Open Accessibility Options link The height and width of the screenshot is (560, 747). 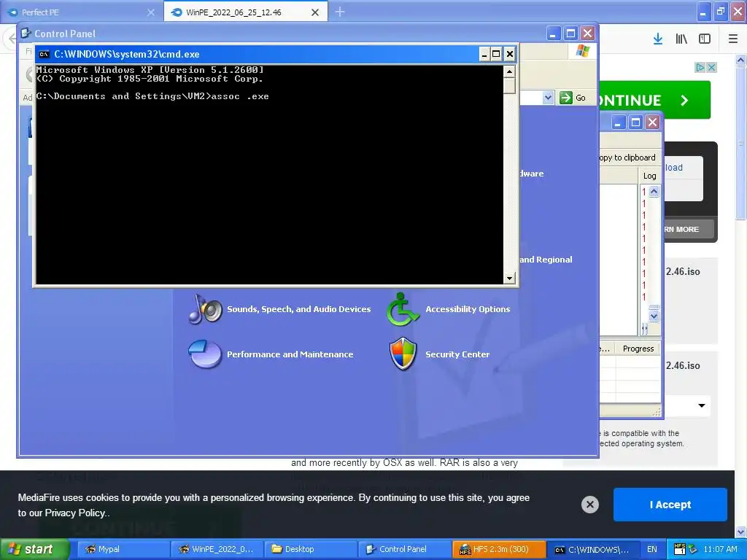click(x=468, y=309)
